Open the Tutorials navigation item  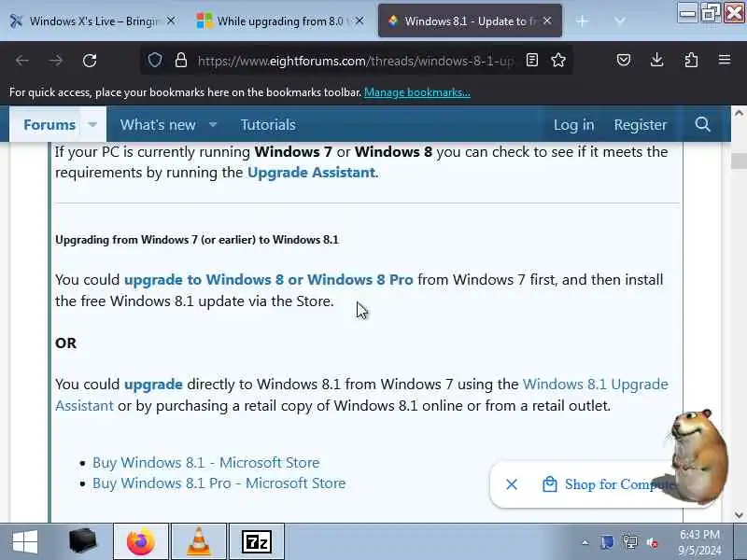click(x=268, y=125)
